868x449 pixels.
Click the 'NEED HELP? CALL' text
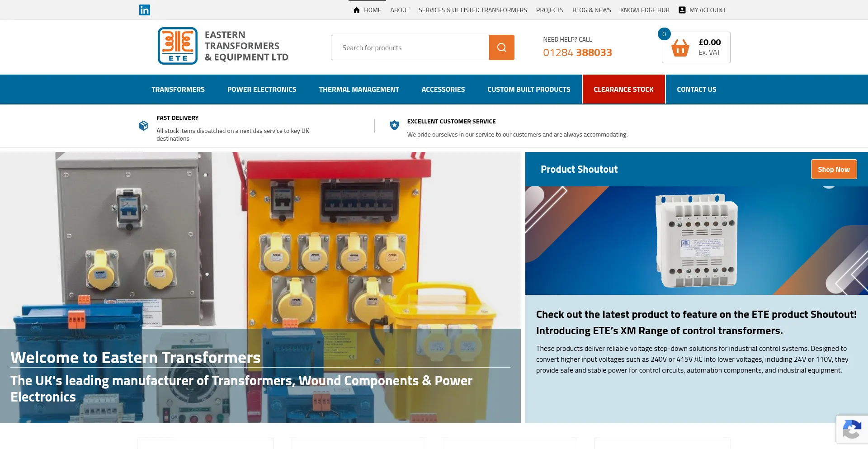pyautogui.click(x=567, y=39)
